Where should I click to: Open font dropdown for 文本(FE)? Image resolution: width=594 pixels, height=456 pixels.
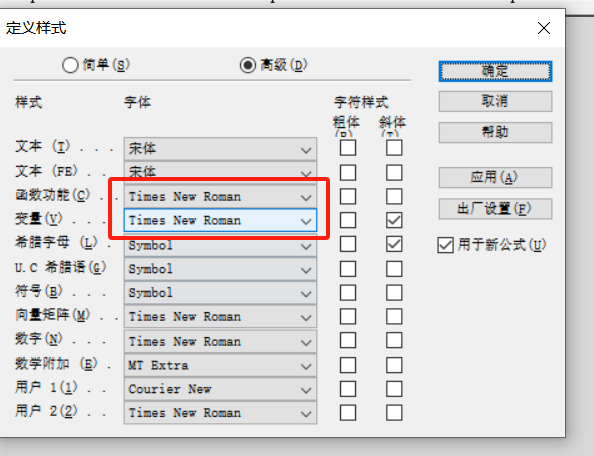tap(220, 172)
